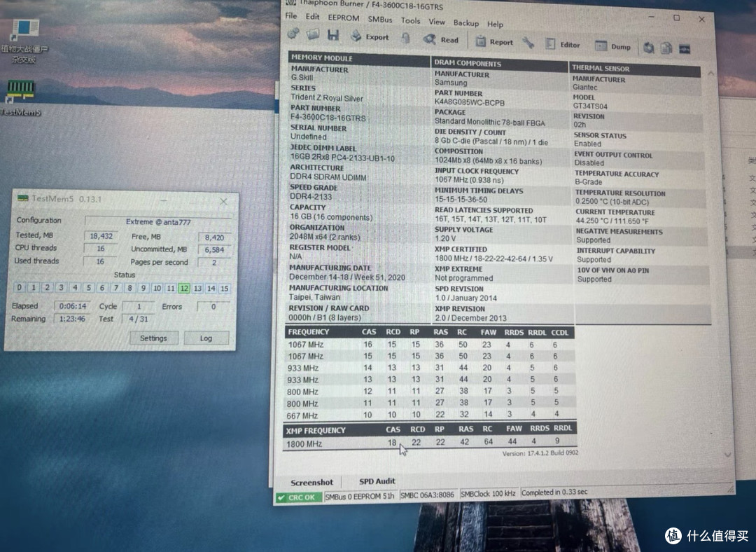Click the Export toolbar button
Screen dimensions: 756x552
coord(370,36)
